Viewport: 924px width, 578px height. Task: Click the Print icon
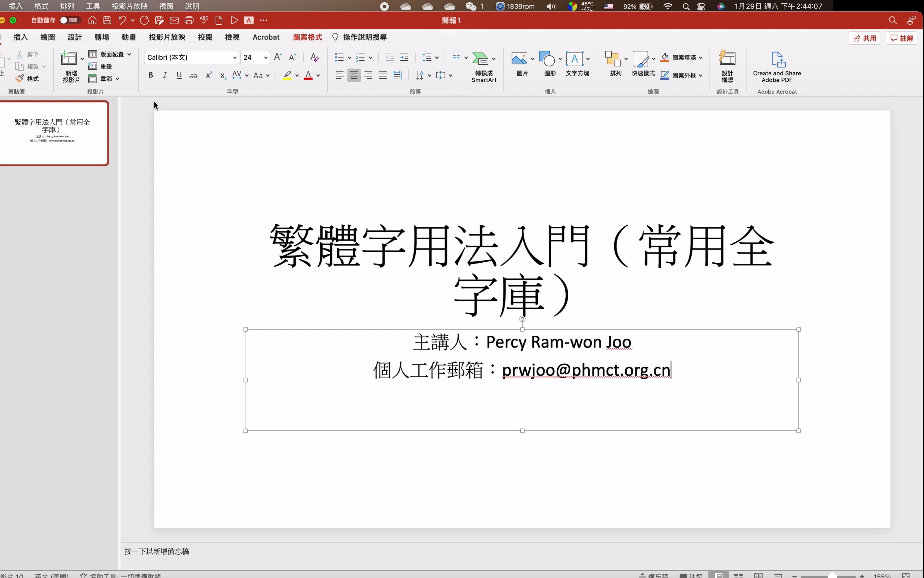coord(189,20)
